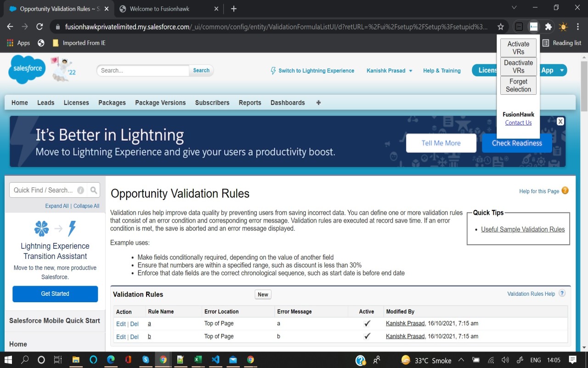Screen dimensions: 588x368
Task: Click the info icon in Quick Find box
Action: pos(81,190)
